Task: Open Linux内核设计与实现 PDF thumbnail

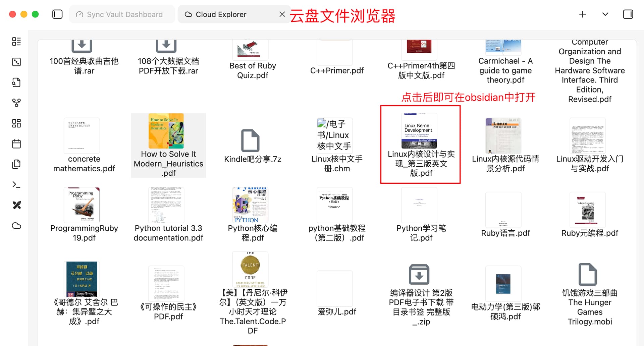Action: click(419, 131)
